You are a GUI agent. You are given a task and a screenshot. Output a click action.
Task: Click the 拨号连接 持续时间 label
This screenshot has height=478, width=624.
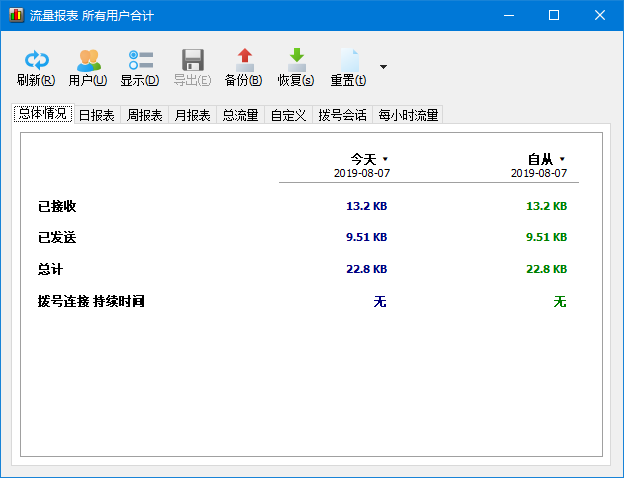click(x=91, y=301)
